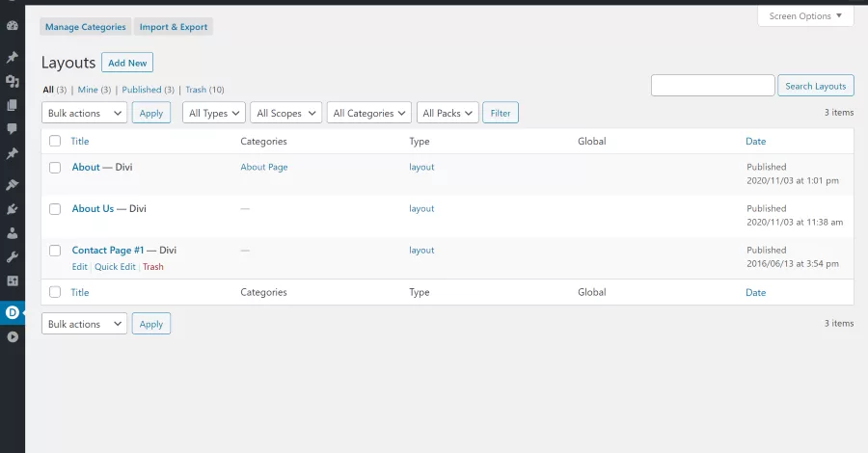The height and width of the screenshot is (453, 868).
Task: Open the About Us layout title
Action: coord(93,208)
